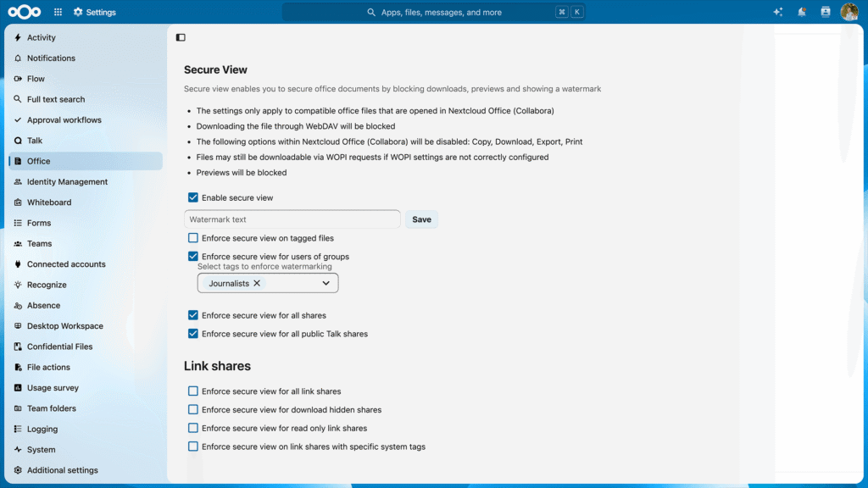The width and height of the screenshot is (868, 488).
Task: Click the Full text search magnifier icon
Action: tap(18, 99)
